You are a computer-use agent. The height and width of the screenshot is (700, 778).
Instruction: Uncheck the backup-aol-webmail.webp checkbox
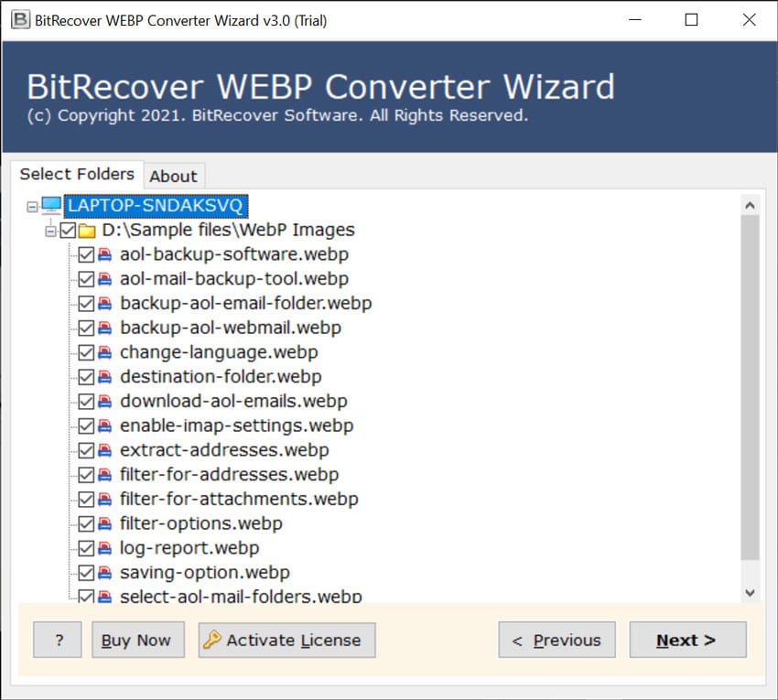[x=86, y=328]
